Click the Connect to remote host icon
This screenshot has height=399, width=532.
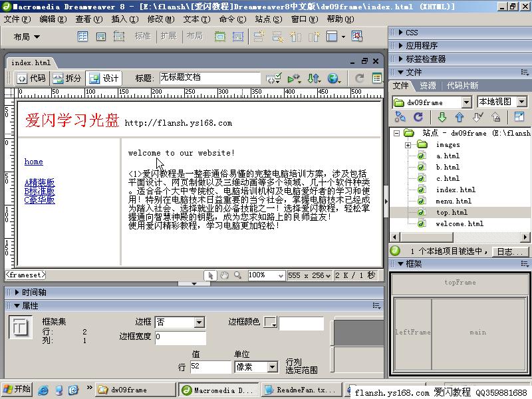click(x=400, y=117)
